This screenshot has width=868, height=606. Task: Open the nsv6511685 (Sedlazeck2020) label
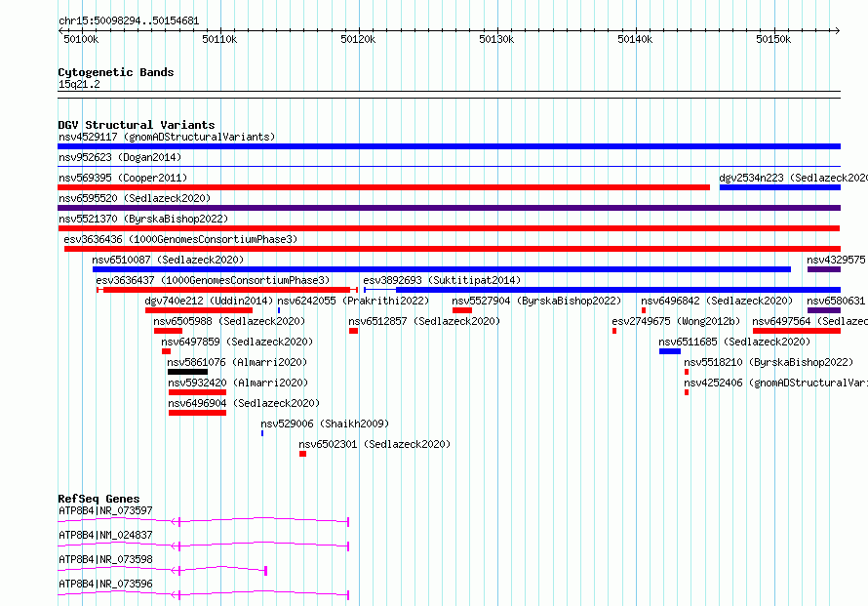[x=734, y=342]
